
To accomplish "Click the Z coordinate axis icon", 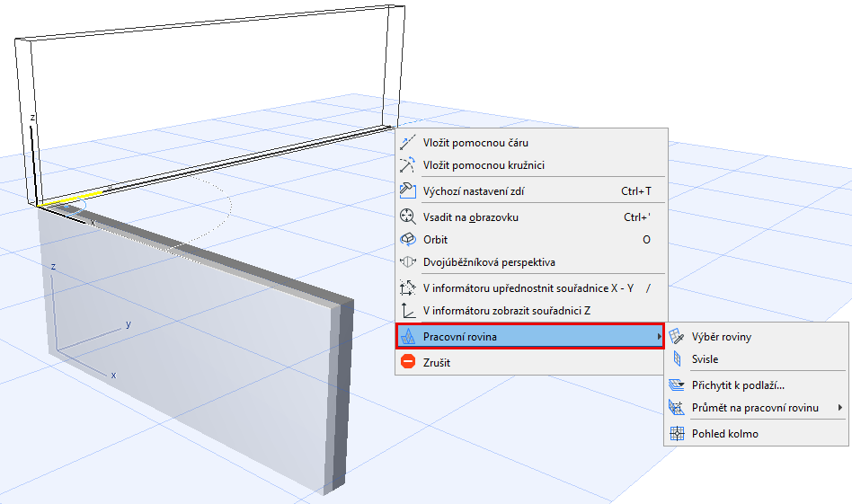I will point(407,311).
